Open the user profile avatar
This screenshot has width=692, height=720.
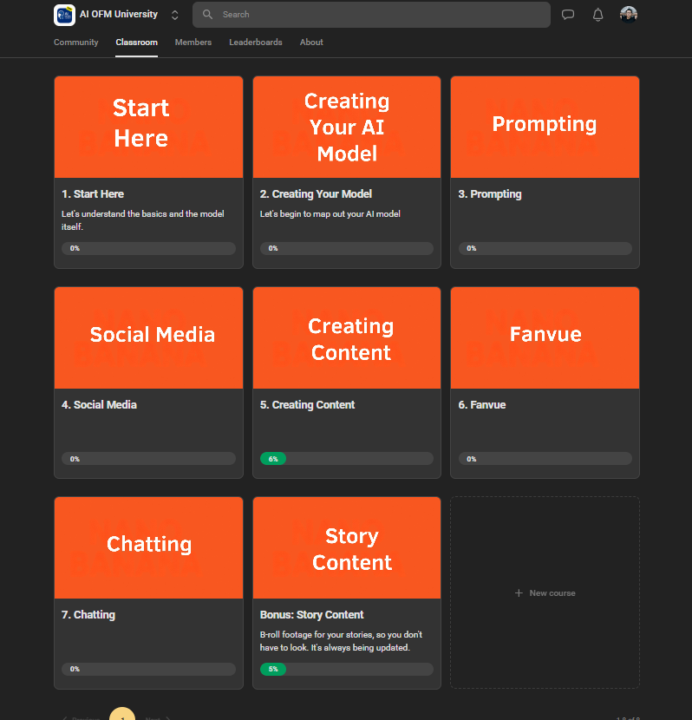(x=628, y=14)
